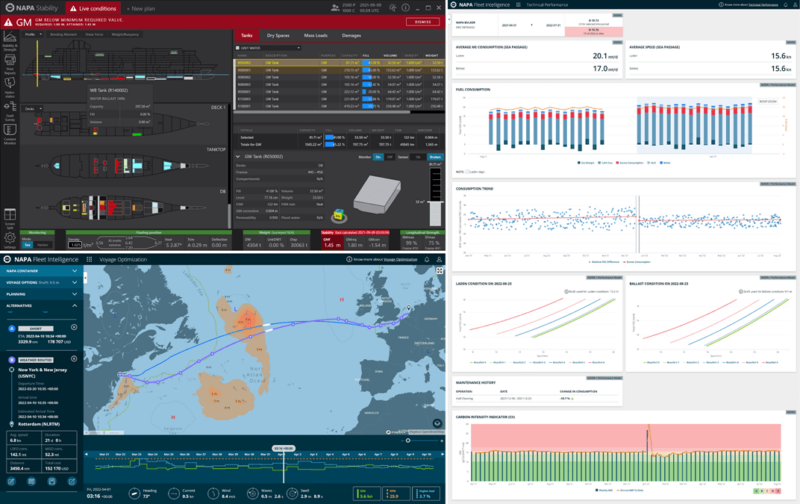Screen dimensions: 800x504
Task: Set Sensor toggle to Broken
Action: tap(435, 157)
